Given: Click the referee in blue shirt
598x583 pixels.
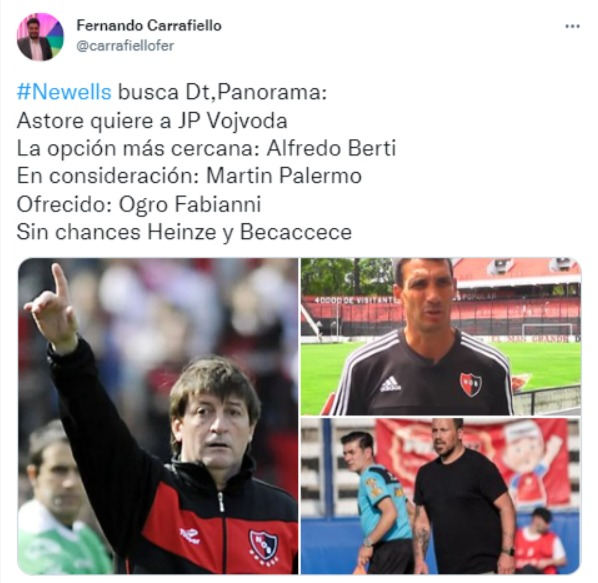Looking at the screenshot, I should 376,503.
